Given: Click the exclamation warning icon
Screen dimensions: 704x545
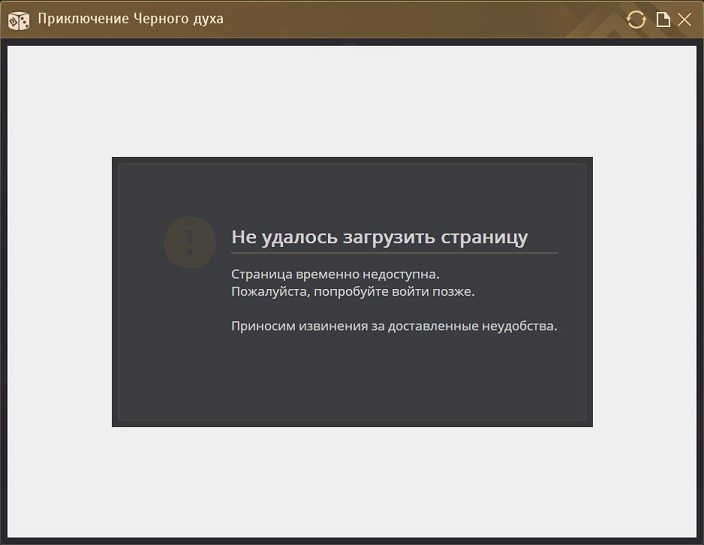Looking at the screenshot, I should point(189,242).
